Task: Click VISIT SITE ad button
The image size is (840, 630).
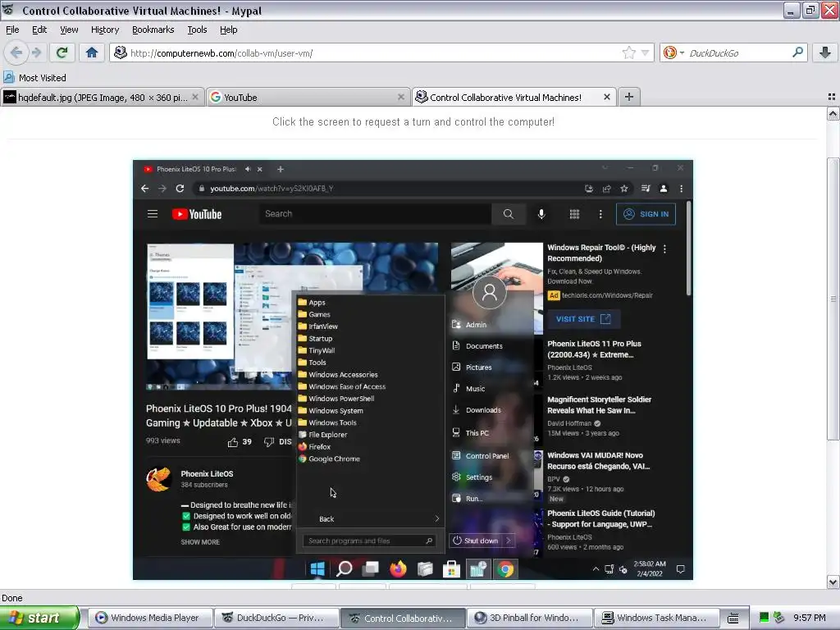Action: pyautogui.click(x=583, y=319)
